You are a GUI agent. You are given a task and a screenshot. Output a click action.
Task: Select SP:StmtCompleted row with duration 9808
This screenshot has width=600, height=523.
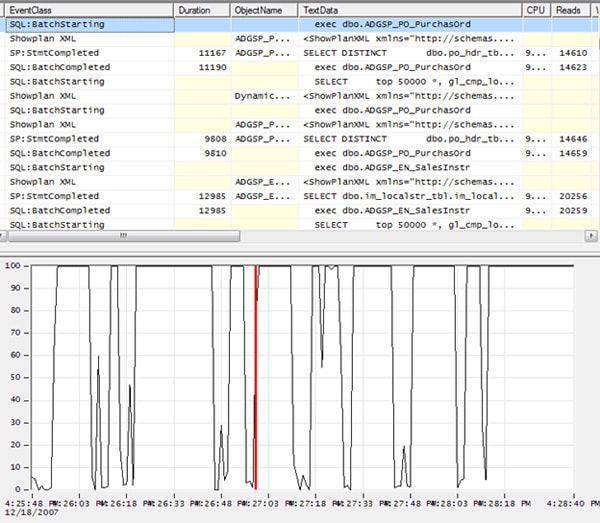click(300, 139)
